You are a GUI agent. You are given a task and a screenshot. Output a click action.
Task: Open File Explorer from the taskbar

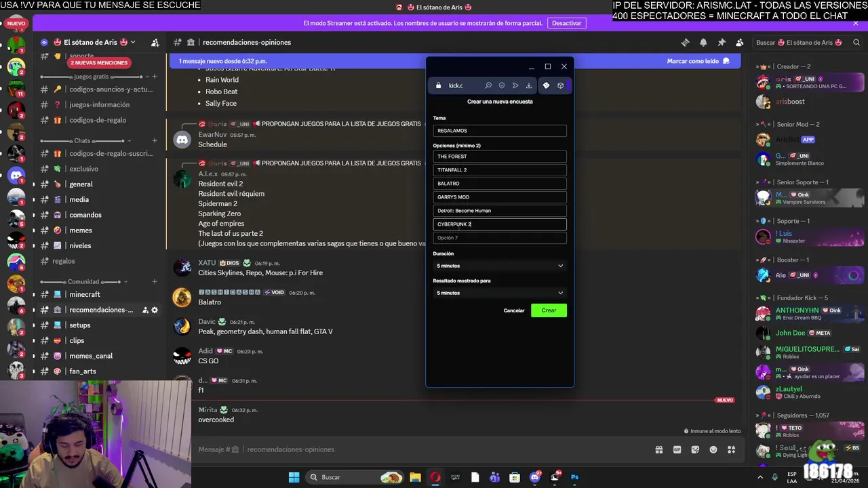tap(415, 477)
